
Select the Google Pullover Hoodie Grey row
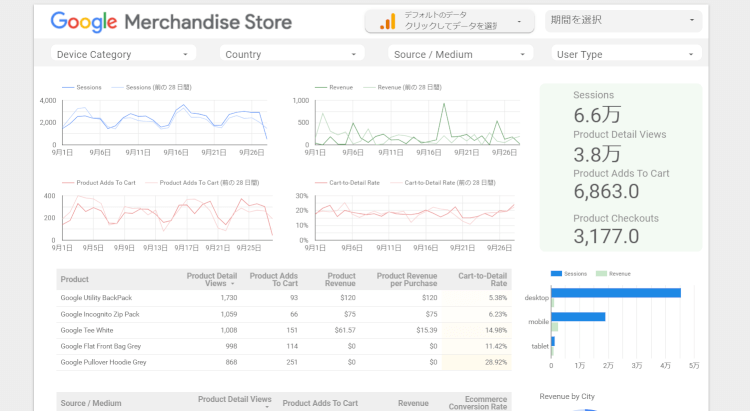284,362
